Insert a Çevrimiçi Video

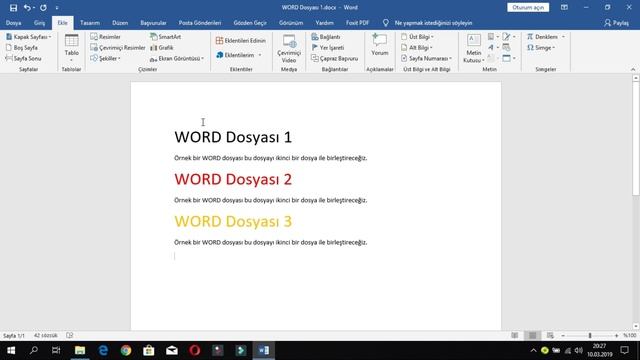click(x=289, y=48)
